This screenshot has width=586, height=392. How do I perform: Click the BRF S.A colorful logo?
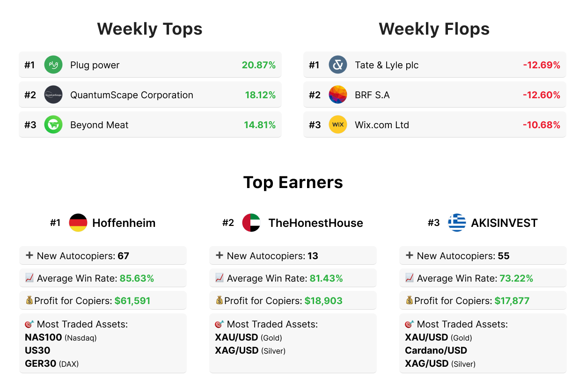pyautogui.click(x=338, y=95)
